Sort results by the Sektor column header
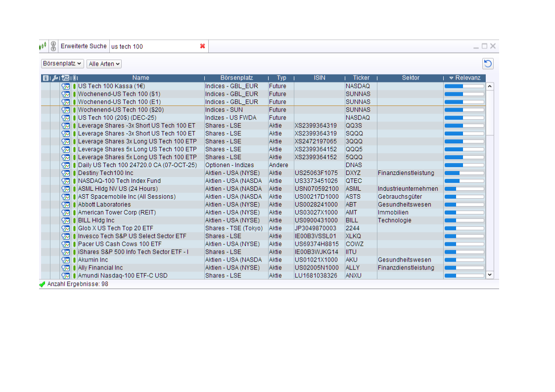This screenshot has width=555, height=392. click(411, 78)
